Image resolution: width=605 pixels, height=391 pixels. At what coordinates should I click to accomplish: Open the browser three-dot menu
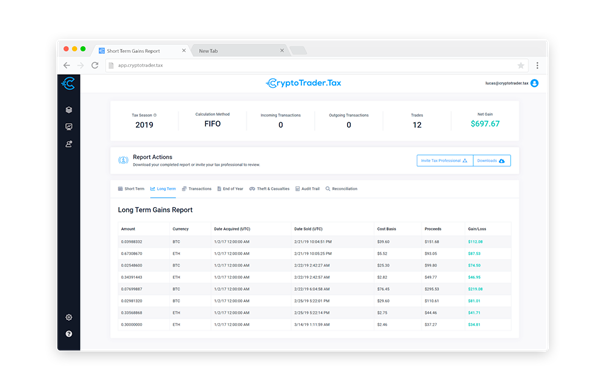(x=537, y=66)
